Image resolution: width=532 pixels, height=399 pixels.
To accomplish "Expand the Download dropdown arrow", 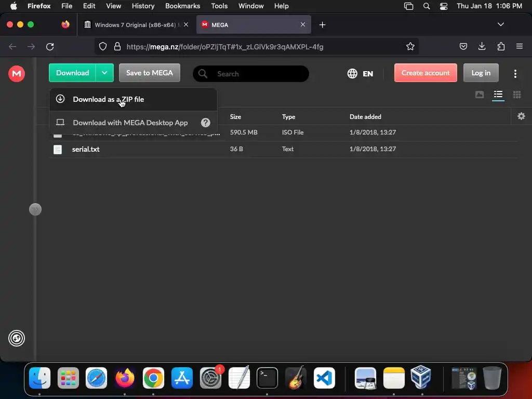I will [x=104, y=73].
